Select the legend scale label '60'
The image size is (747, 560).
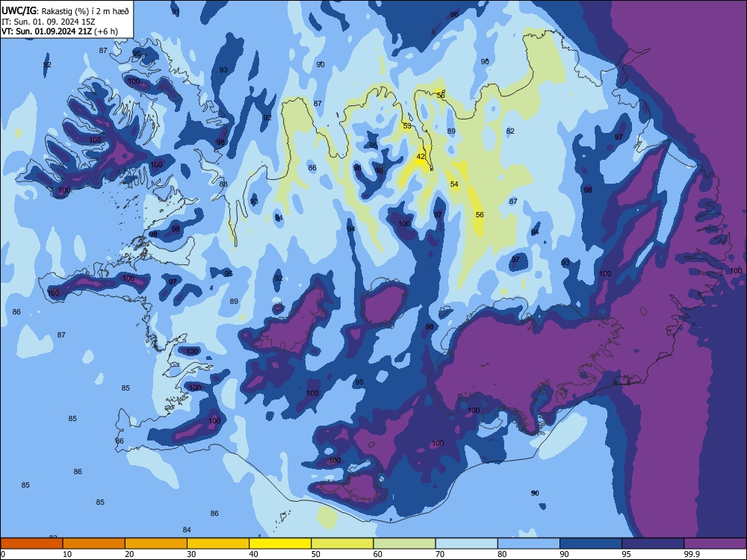[378, 554]
